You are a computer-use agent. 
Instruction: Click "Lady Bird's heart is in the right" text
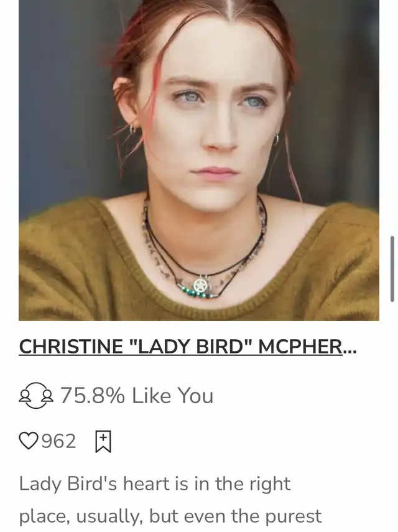point(155,483)
